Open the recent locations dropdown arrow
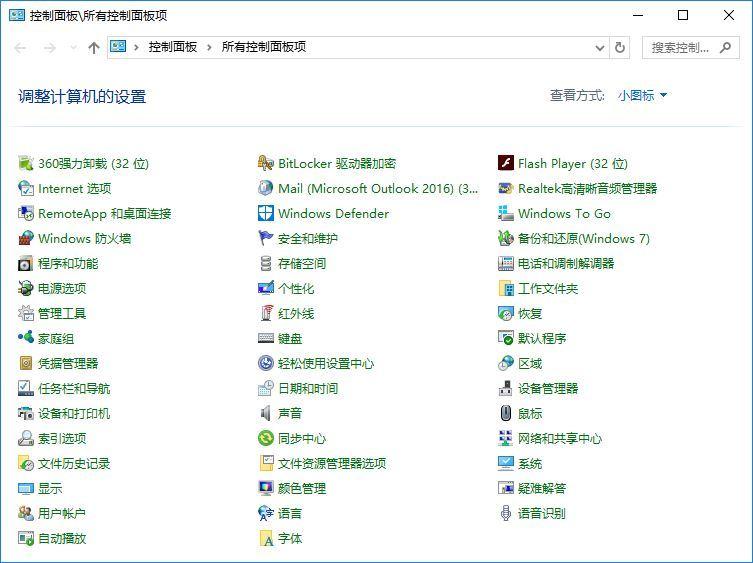This screenshot has height=563, width=753. 73,48
